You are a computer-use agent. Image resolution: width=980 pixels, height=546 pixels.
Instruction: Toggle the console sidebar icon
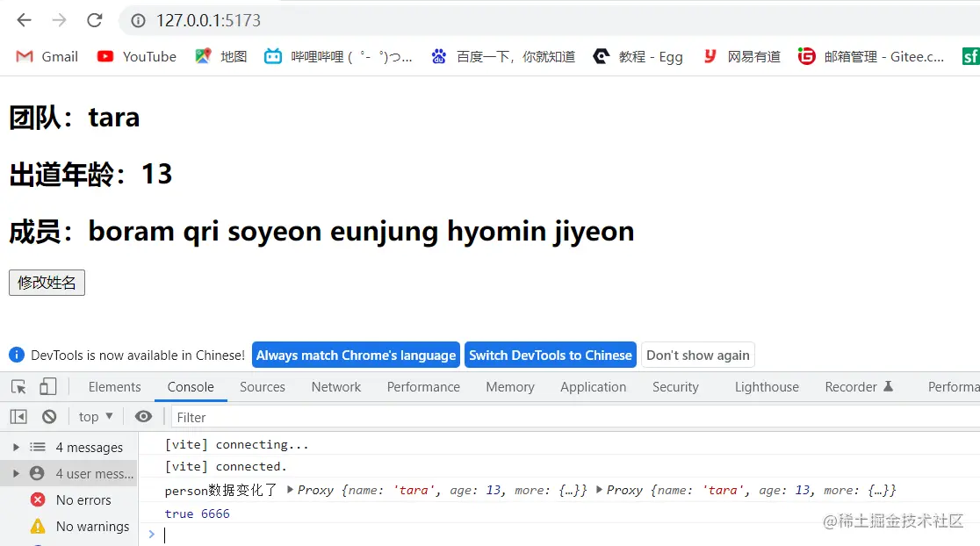coord(18,417)
